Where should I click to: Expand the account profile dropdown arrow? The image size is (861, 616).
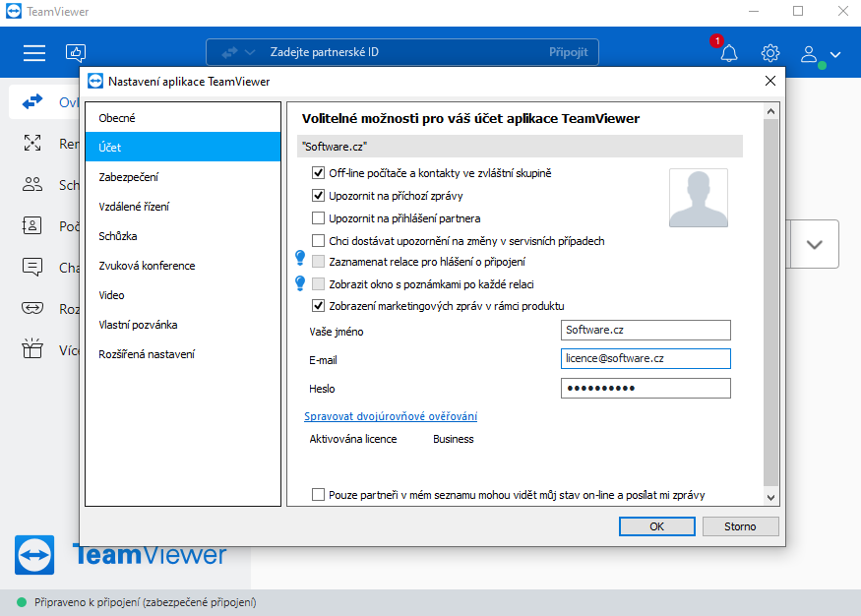(834, 55)
